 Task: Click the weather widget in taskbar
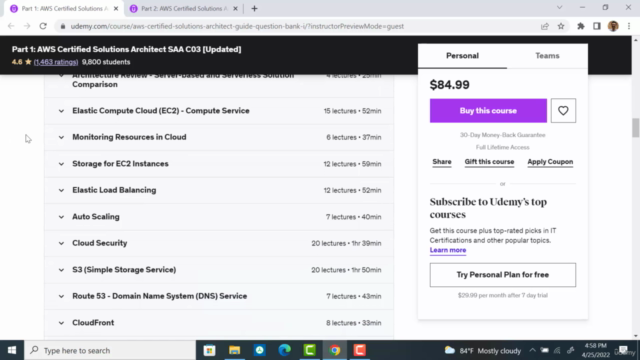[x=483, y=351]
